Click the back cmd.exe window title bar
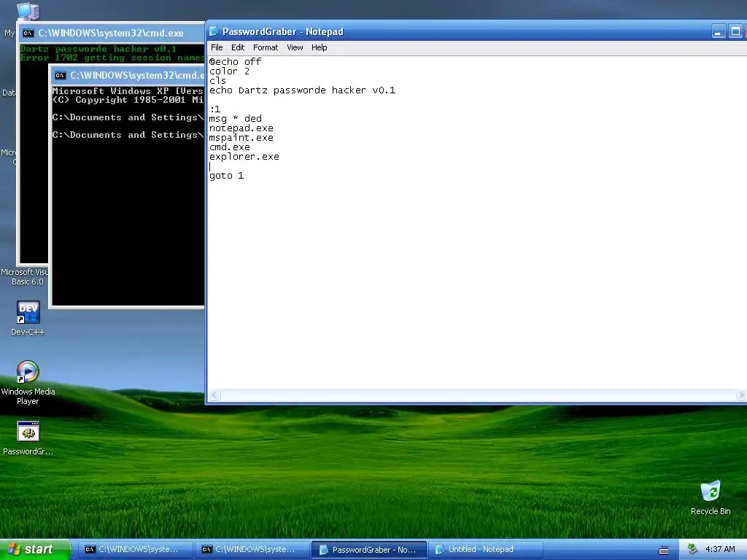This screenshot has width=747, height=560. (112, 34)
